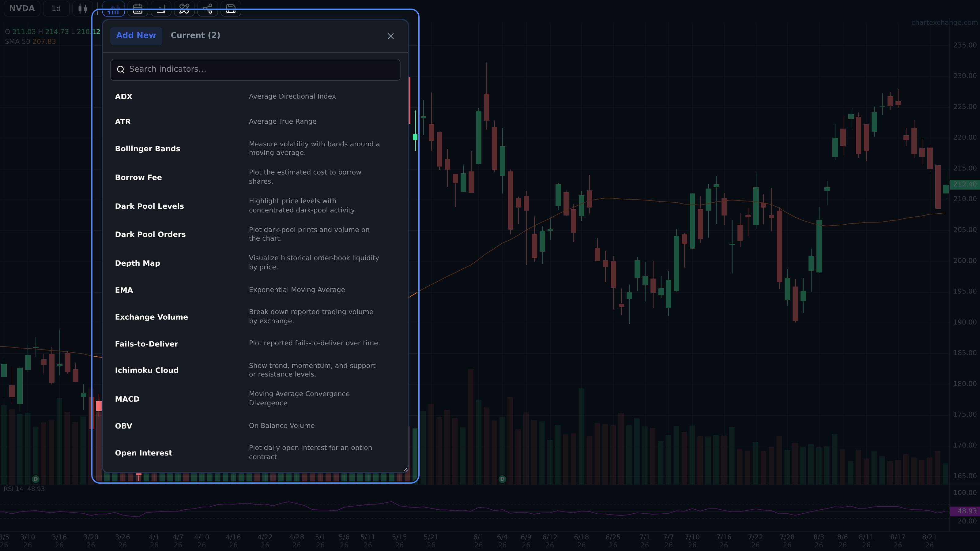
Task: Open the indicators toolbar button
Action: [x=113, y=8]
